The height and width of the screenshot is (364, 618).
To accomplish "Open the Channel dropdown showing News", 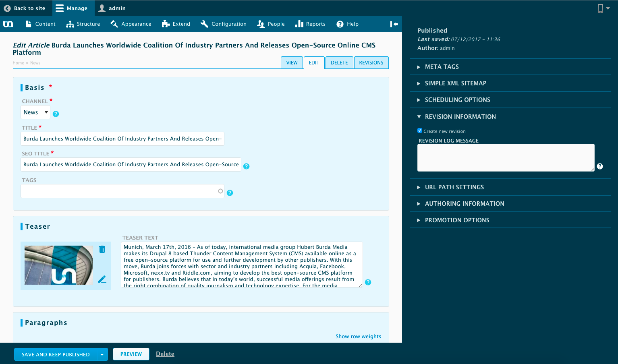I will [35, 112].
